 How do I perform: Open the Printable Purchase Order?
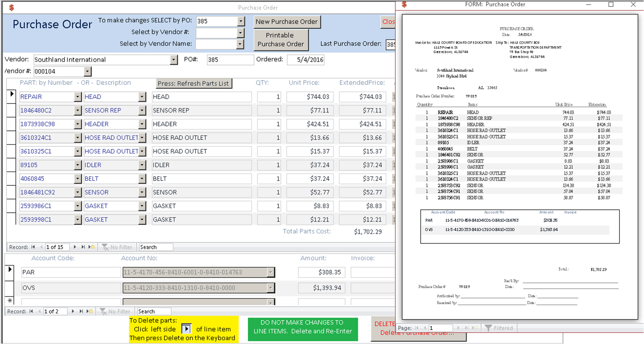[x=281, y=39]
